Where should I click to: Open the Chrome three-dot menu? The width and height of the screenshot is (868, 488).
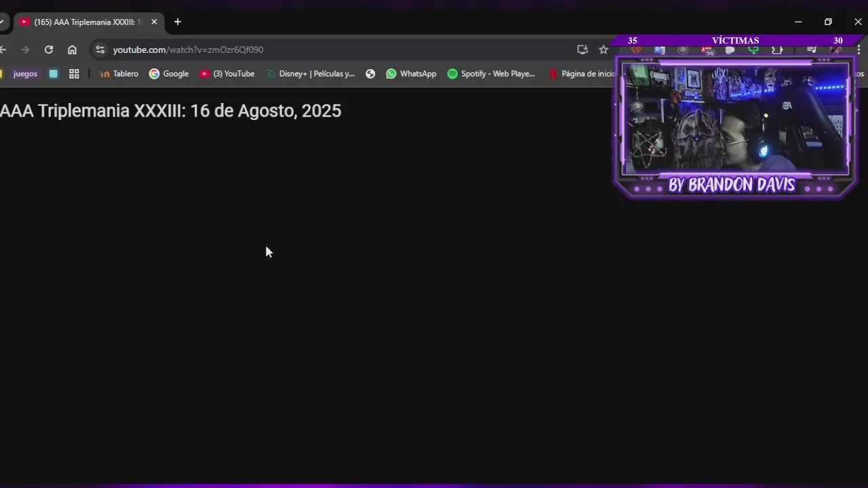[x=859, y=49]
